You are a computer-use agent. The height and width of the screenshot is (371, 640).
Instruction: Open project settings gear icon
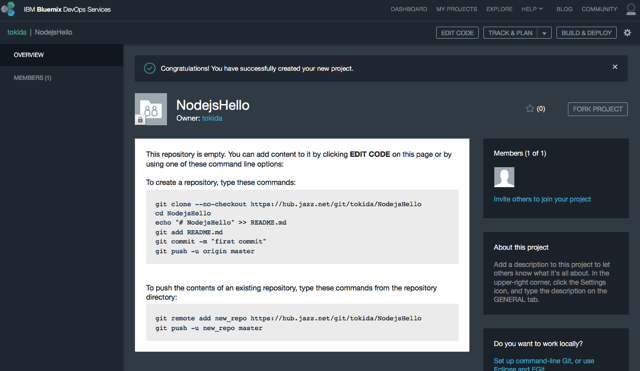(627, 33)
